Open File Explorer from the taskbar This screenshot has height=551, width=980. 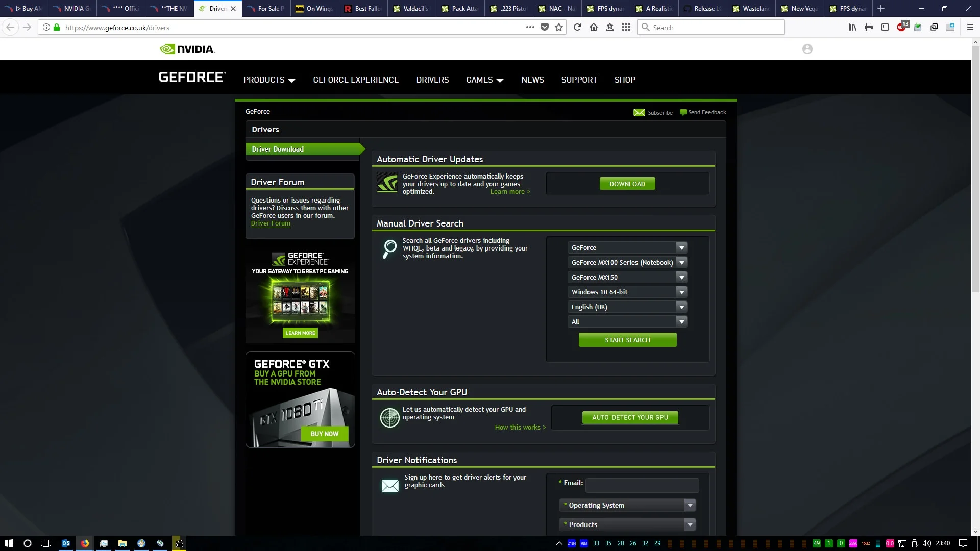coord(122,543)
